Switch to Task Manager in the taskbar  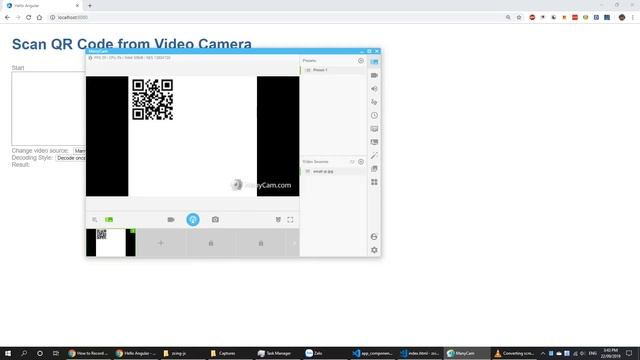[277, 353]
